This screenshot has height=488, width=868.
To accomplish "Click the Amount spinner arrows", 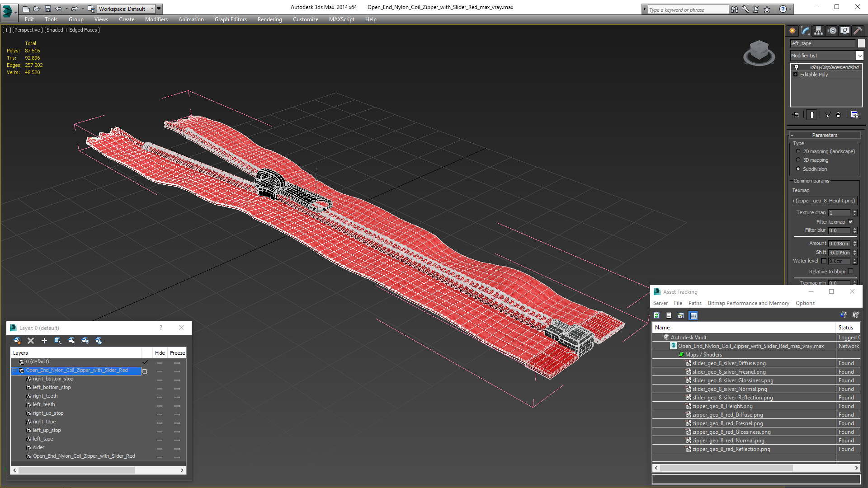I will click(854, 244).
